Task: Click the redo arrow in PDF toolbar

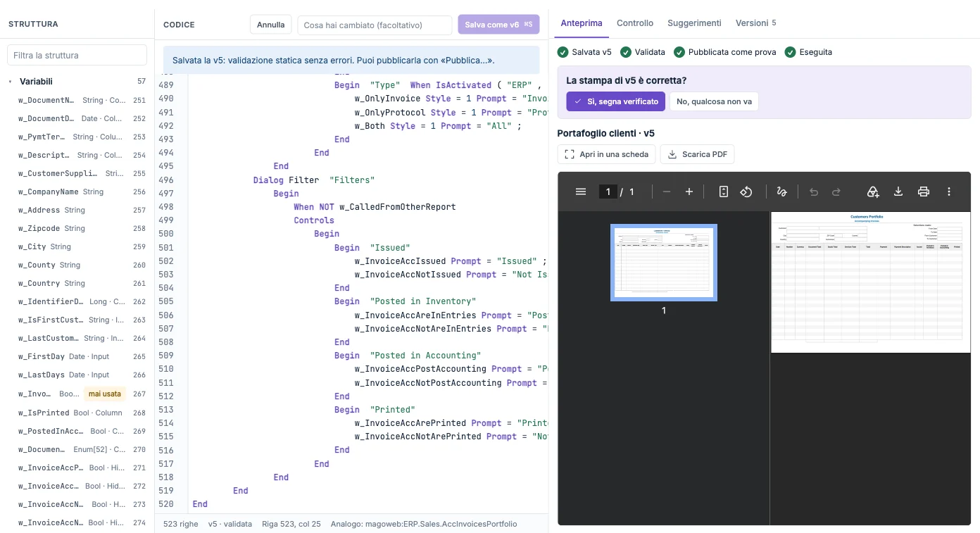Action: pos(836,192)
